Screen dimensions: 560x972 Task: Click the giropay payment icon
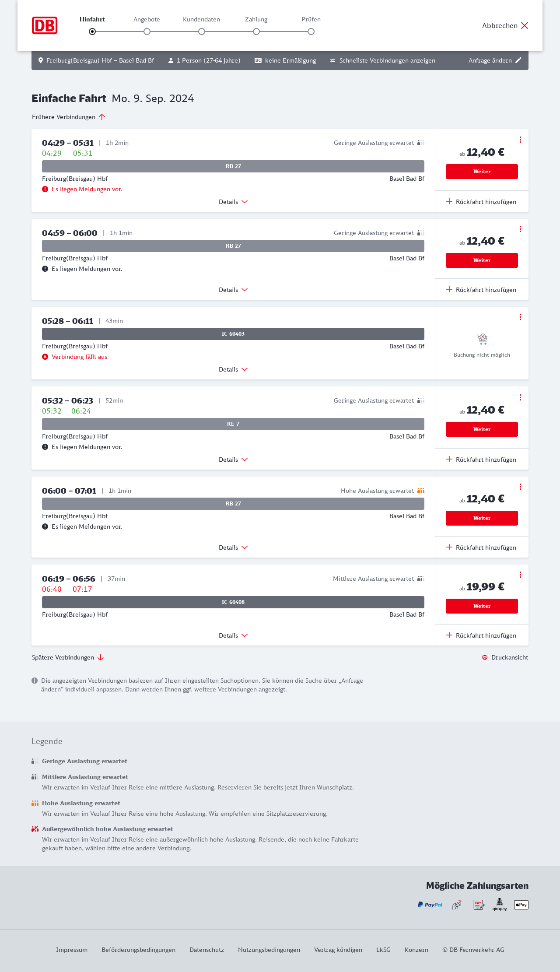500,905
